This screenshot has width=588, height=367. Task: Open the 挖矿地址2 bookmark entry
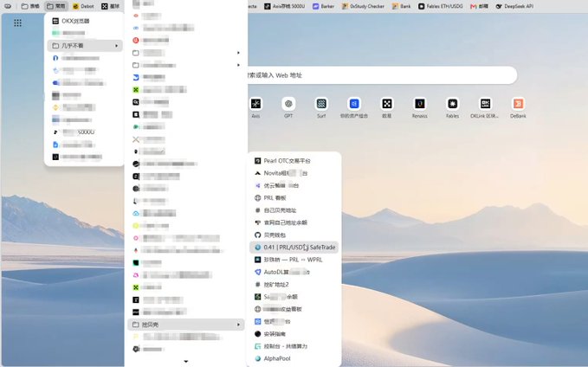point(294,285)
